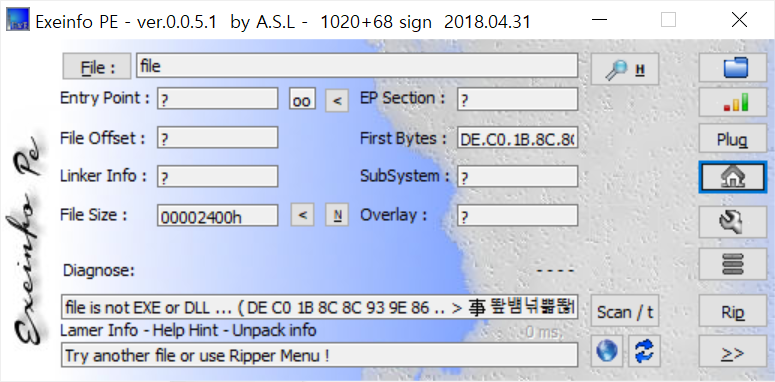Close the Exeinfo PE window

739,20
